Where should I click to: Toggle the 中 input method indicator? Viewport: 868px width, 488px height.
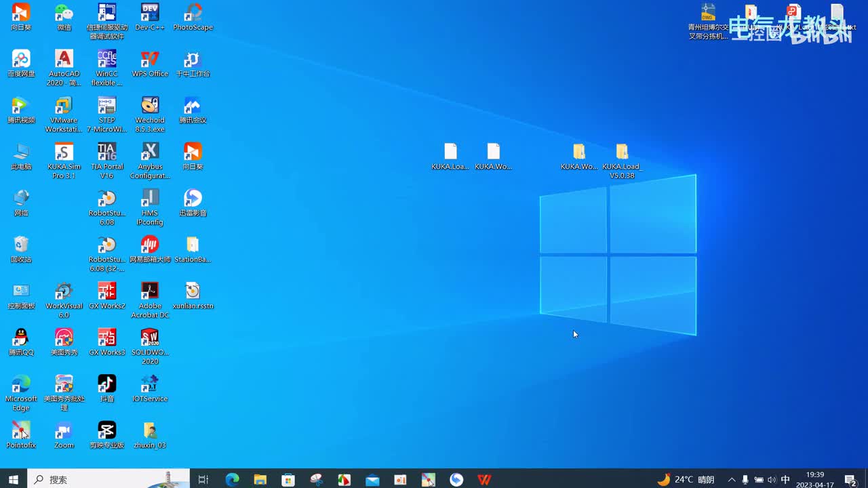[785, 479]
